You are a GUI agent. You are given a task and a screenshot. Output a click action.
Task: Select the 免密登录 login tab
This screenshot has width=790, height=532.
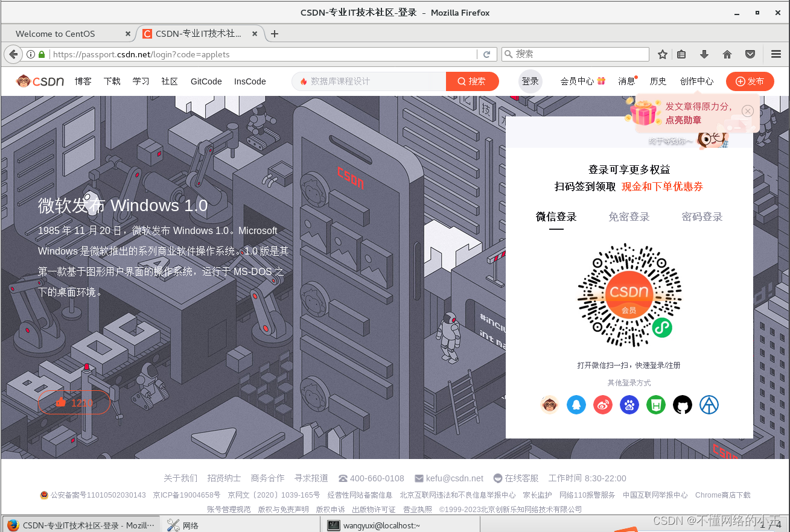629,217
